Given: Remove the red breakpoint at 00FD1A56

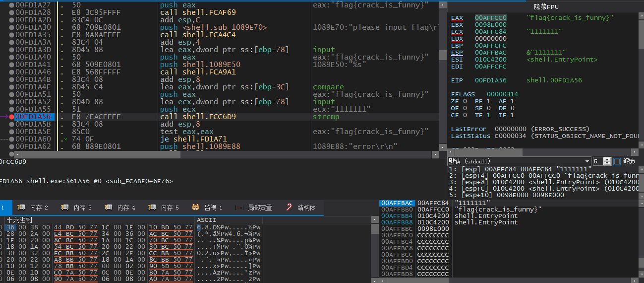Looking at the screenshot, I should 11,117.
